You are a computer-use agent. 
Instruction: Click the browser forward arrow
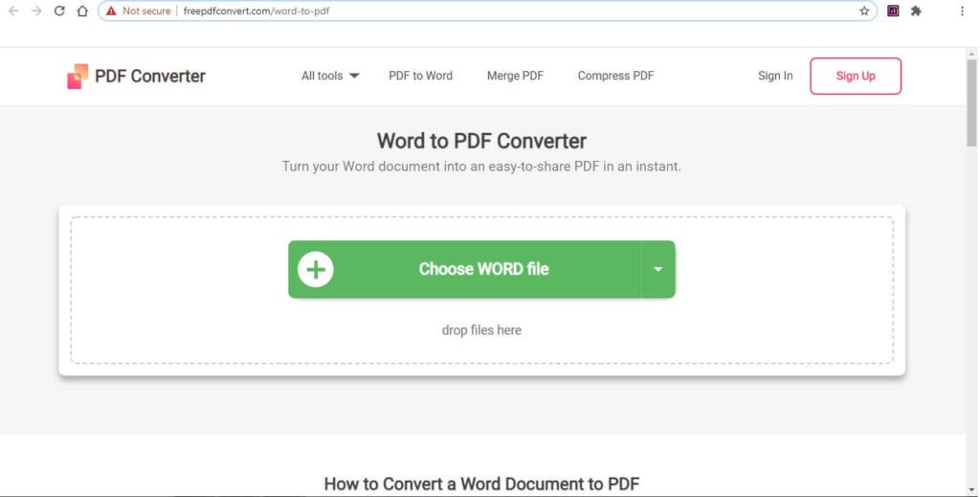[36, 11]
